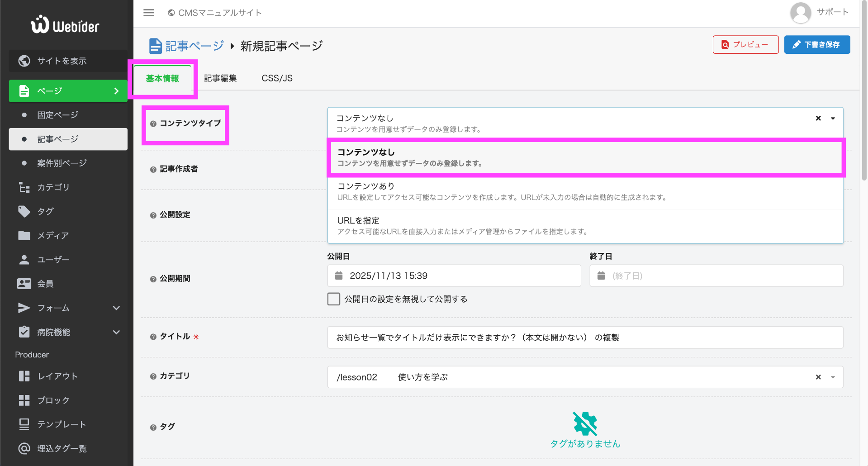Screen dimensions: 868x466
Task: Clear the selected category /lesson02
Action: coord(818,377)
